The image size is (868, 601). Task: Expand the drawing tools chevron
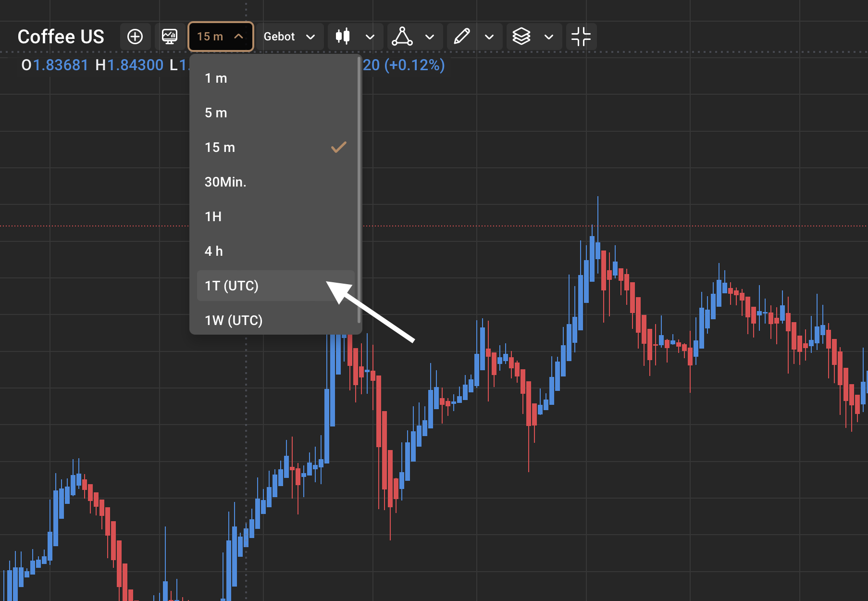489,37
